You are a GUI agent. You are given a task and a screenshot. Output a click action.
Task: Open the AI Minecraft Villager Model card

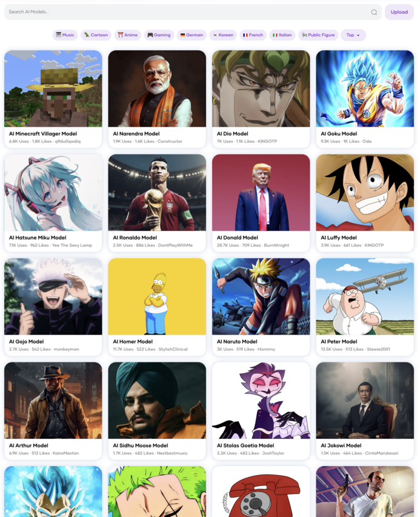(53, 99)
